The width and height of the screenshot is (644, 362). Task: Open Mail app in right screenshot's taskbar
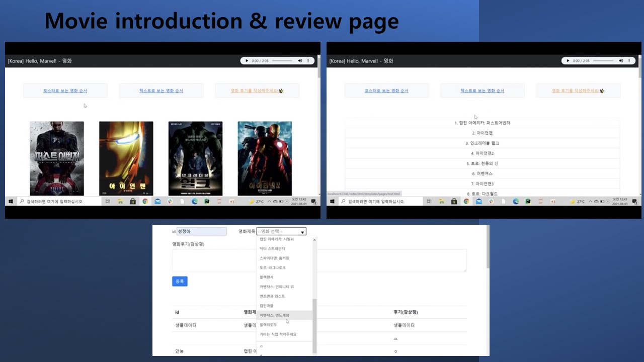pyautogui.click(x=478, y=201)
